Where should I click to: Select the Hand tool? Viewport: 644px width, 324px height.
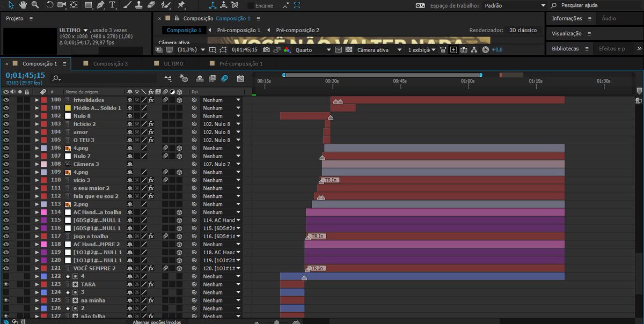pyautogui.click(x=23, y=5)
